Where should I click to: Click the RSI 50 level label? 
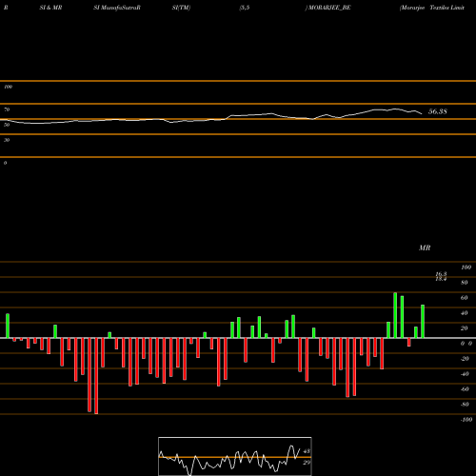point(7,125)
